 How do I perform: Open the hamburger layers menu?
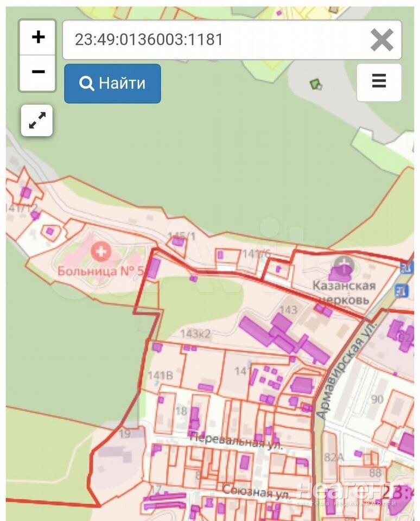pos(379,82)
